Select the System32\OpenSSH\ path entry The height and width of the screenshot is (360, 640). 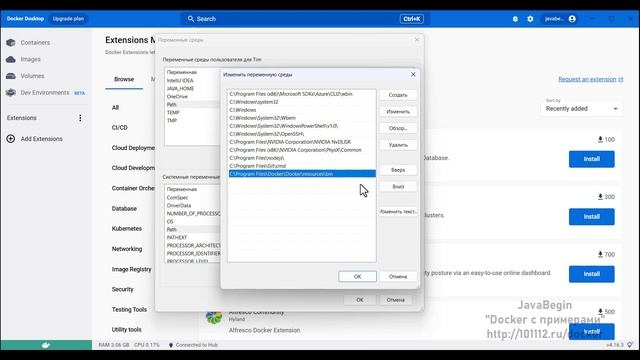click(x=302, y=134)
